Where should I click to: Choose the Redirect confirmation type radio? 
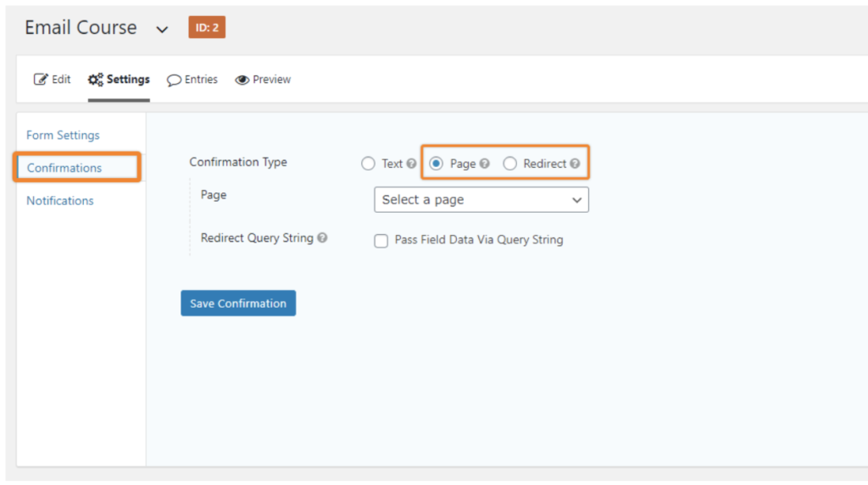(x=509, y=164)
